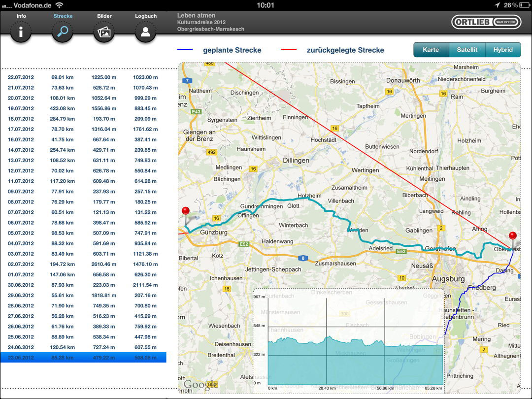This screenshot has height=399, width=532.
Task: Tap the Dillingen label on map
Action: click(296, 161)
